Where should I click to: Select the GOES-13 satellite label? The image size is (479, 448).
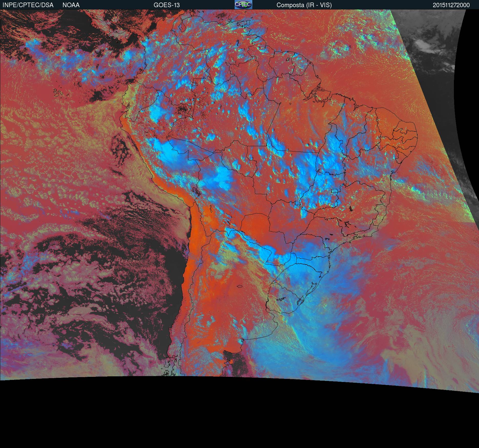pyautogui.click(x=166, y=5)
